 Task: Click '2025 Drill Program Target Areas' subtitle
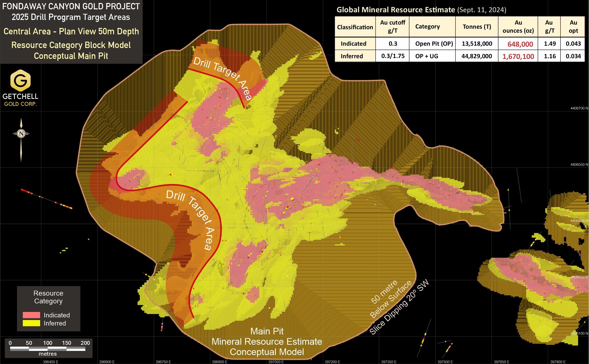tap(71, 17)
